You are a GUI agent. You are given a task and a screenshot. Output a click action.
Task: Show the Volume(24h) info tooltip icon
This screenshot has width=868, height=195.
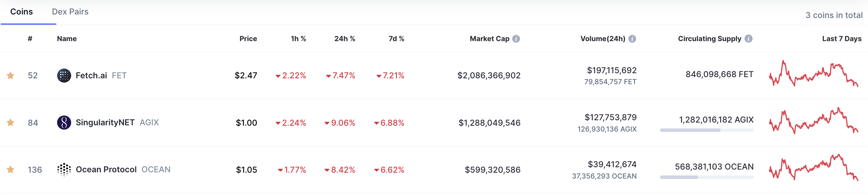tap(632, 39)
